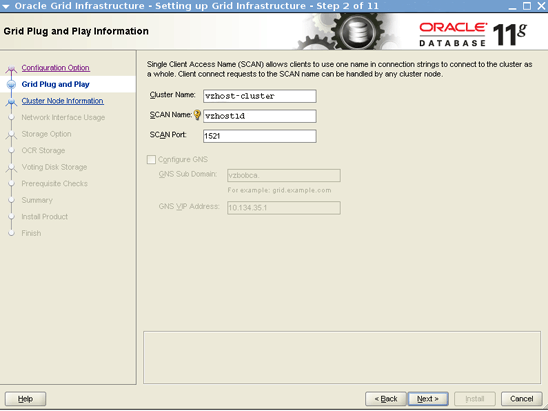Toggle the Configure GNS checkbox
This screenshot has width=548, height=411.
pos(151,160)
